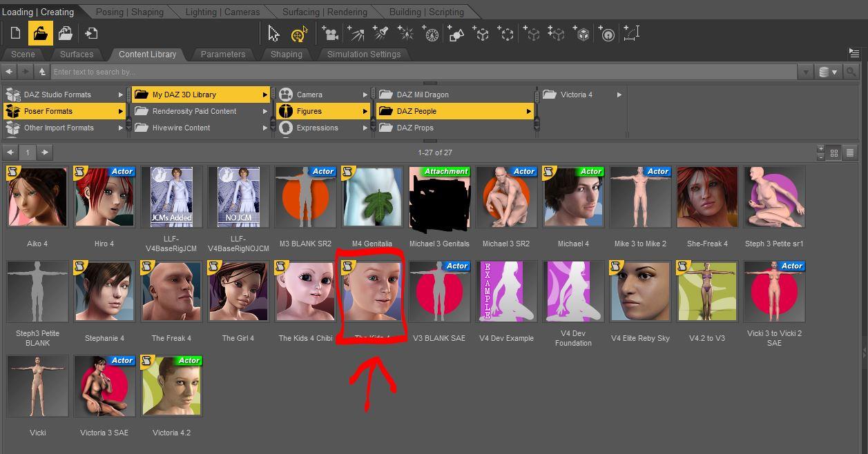Viewport: 868px width, 454px height.
Task: Go up one folder level
Action: [42, 72]
